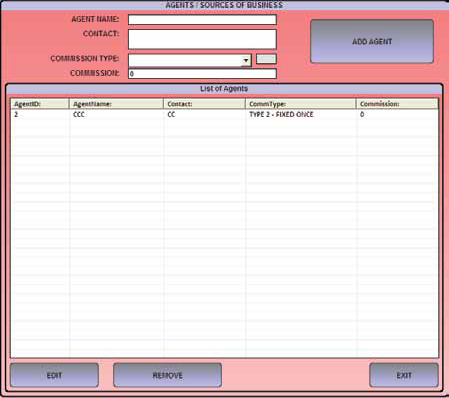Focus the COMMISSION value field
Image resolution: width=449 pixels, height=398 pixels.
tap(202, 74)
